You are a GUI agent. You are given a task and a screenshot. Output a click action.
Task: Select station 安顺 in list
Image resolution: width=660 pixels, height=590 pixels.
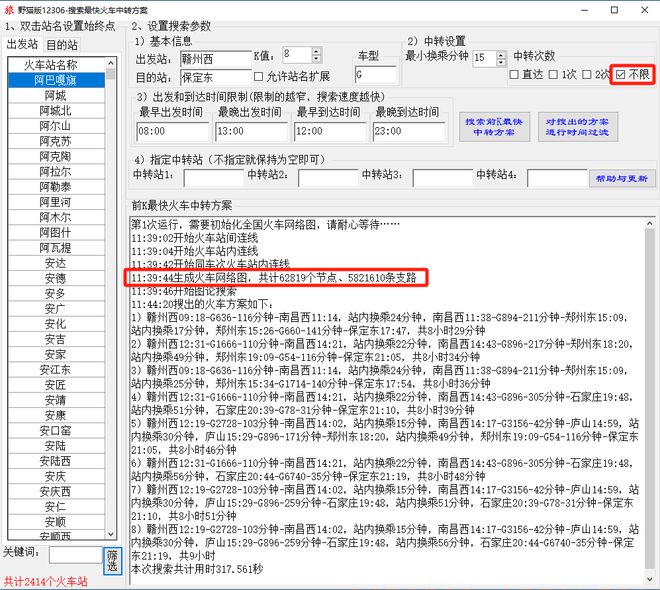point(56,522)
